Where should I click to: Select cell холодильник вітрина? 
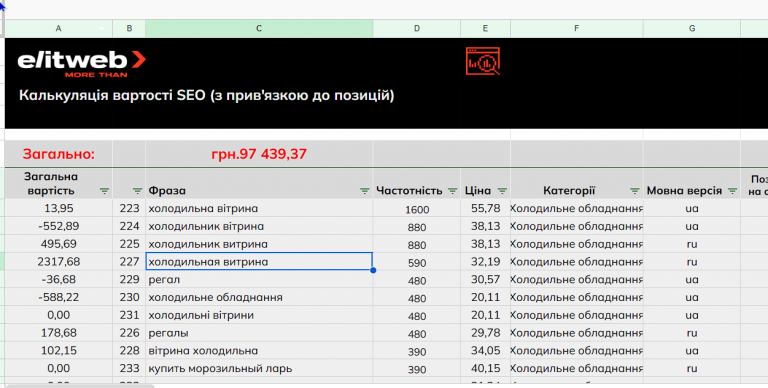point(259,226)
